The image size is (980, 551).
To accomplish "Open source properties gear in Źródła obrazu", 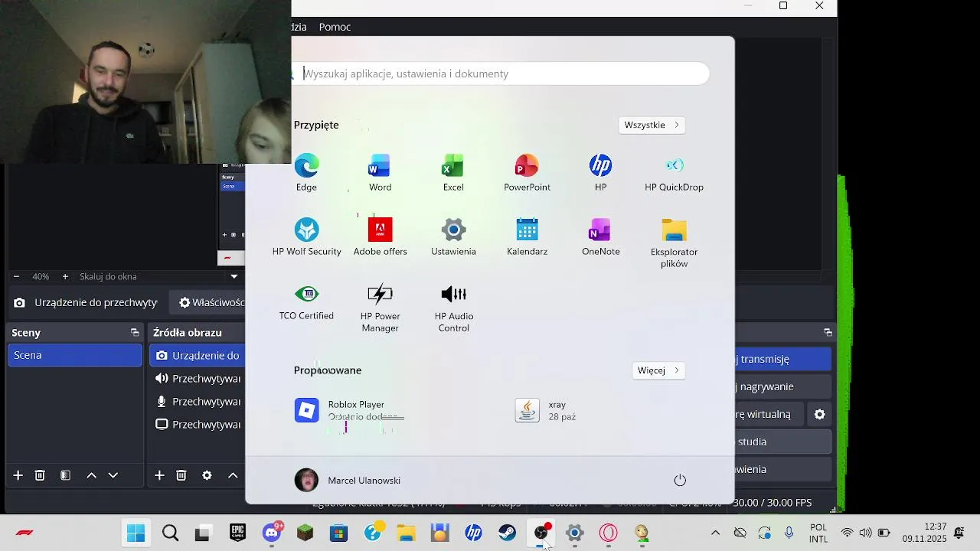I will pos(207,475).
